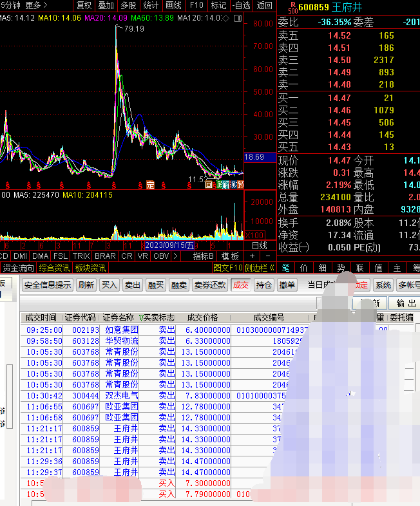The height and width of the screenshot is (506, 420).
Task: Open the 复权 adjustment option
Action: click(84, 5)
